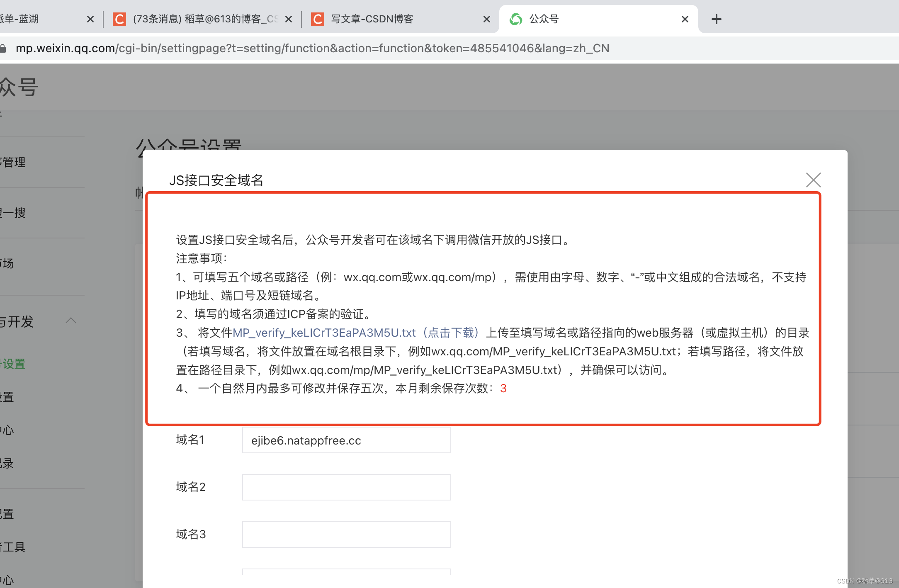The height and width of the screenshot is (588, 899).
Task: Click the 域名2 label
Action: [191, 487]
